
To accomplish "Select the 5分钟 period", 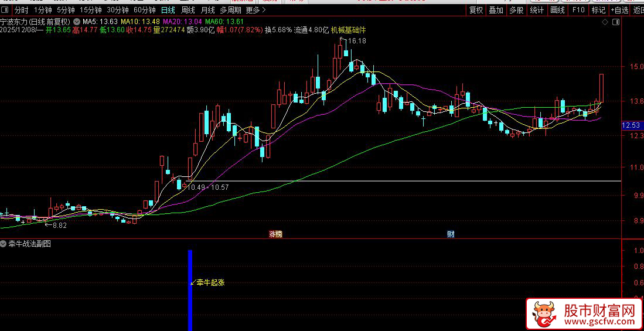I will click(66, 10).
